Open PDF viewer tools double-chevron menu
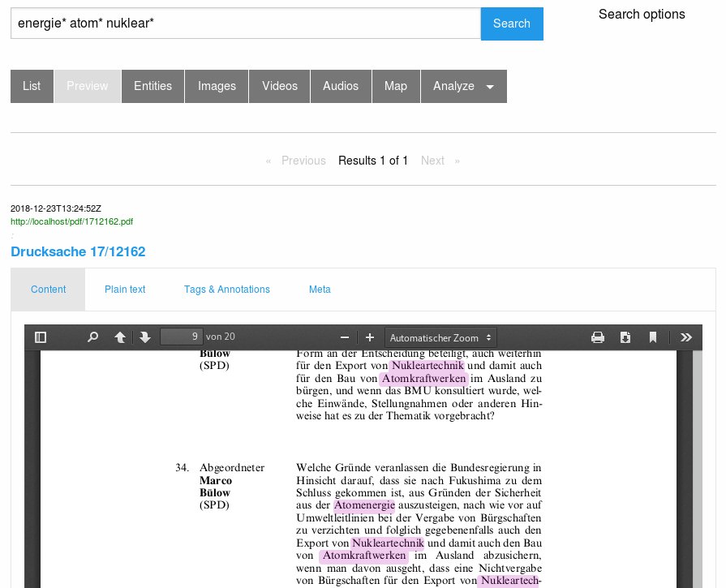 point(686,337)
